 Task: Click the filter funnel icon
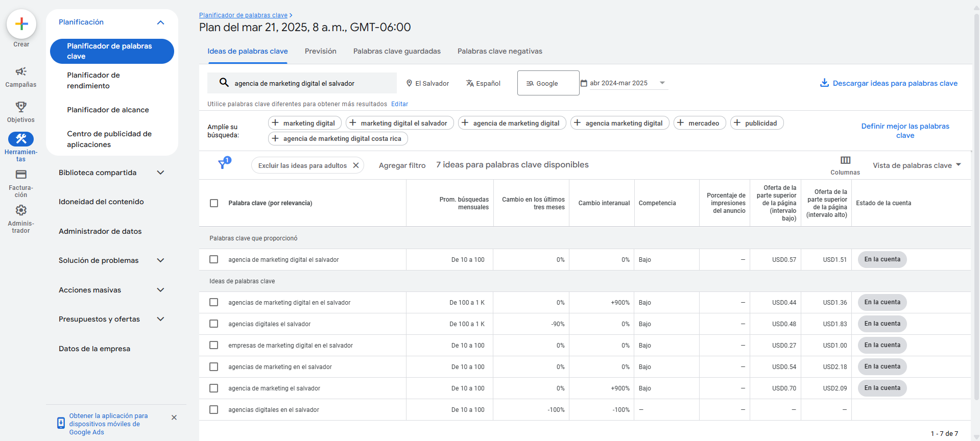click(x=223, y=164)
